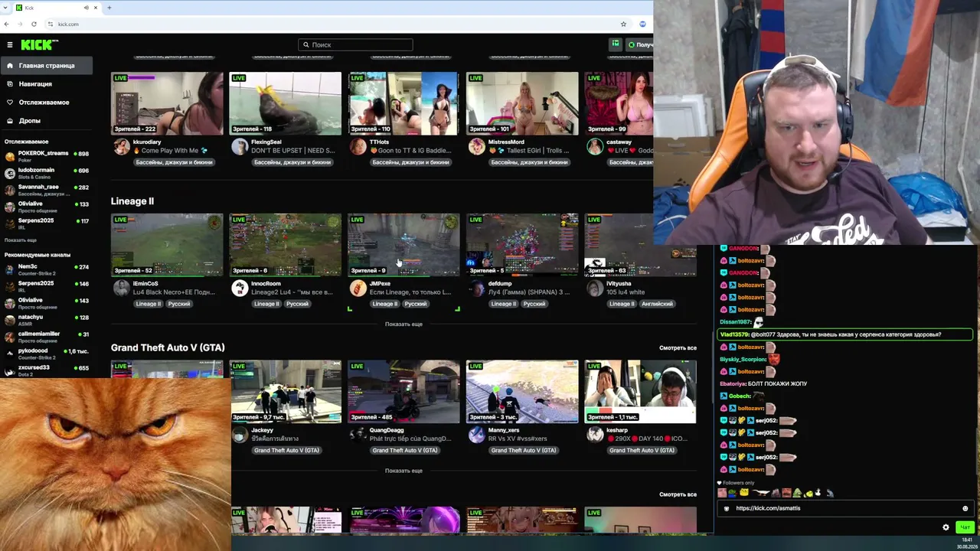The image size is (980, 551).
Task: Open JMPexe stream thumbnail
Action: coord(403,244)
